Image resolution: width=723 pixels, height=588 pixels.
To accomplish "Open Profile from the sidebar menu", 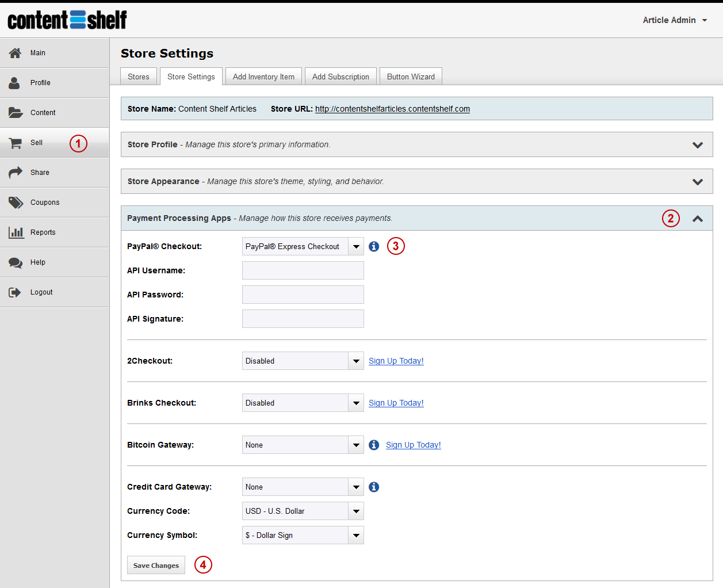I will pyautogui.click(x=55, y=83).
